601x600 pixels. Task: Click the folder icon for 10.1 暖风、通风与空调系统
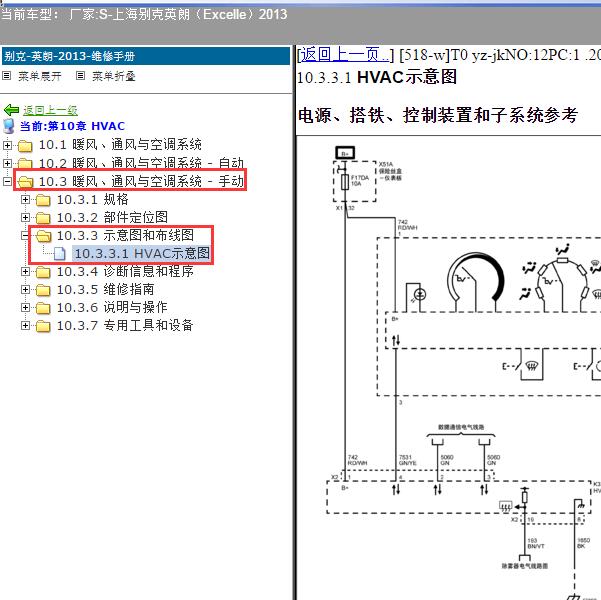coord(25,146)
